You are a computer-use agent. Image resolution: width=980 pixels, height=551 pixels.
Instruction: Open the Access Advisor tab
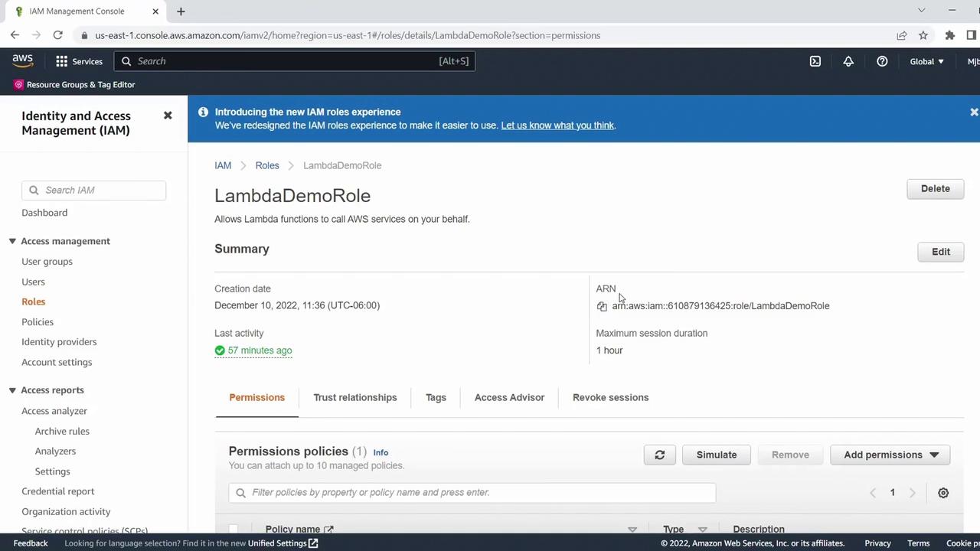509,398
